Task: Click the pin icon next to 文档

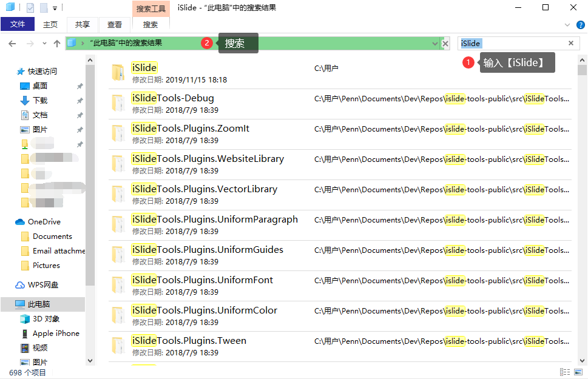Action: pyautogui.click(x=80, y=115)
